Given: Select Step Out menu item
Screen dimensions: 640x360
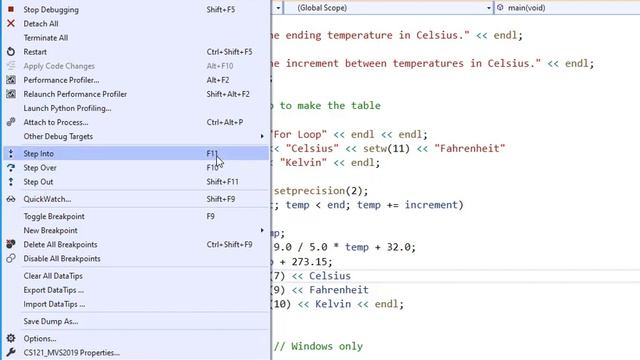Looking at the screenshot, I should click(x=136, y=182).
